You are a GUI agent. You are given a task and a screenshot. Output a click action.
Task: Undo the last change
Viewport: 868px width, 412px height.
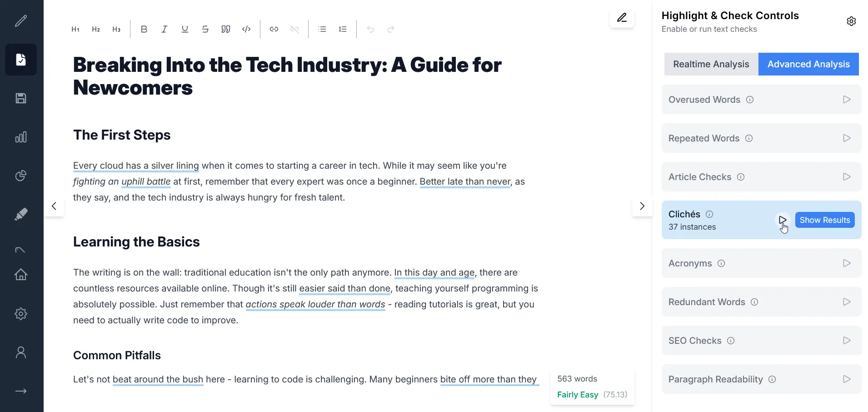[370, 29]
